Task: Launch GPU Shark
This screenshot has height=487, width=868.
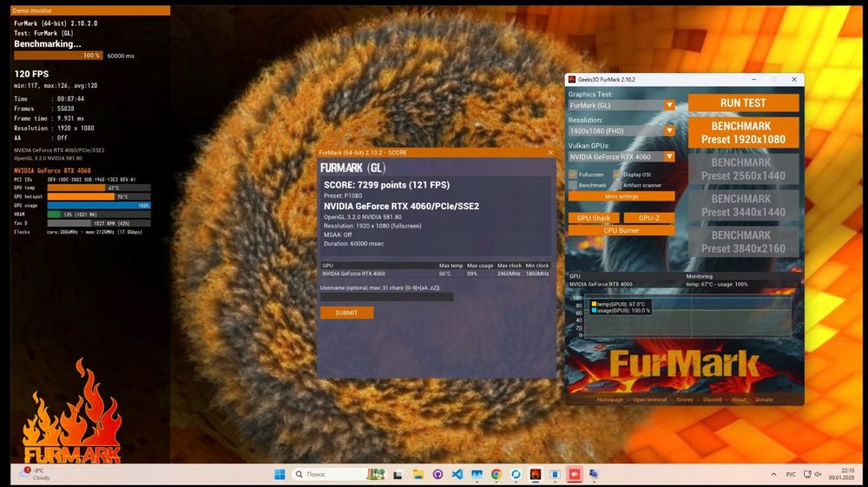Action: 594,218
